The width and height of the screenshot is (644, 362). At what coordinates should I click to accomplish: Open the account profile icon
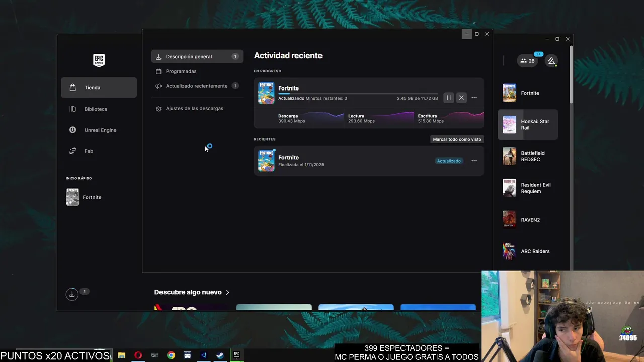[551, 61]
